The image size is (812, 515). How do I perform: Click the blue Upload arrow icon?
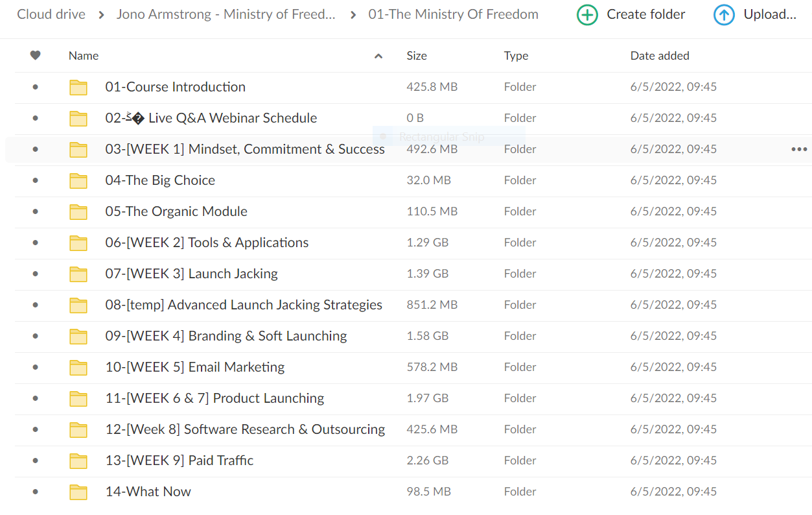724,14
